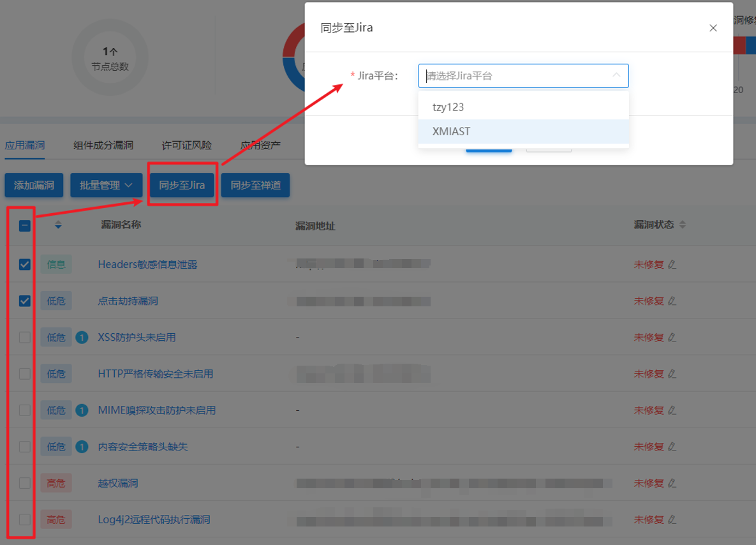Uncheck Headers敏感信息泄露 row checkbox
The height and width of the screenshot is (545, 756).
25,264
